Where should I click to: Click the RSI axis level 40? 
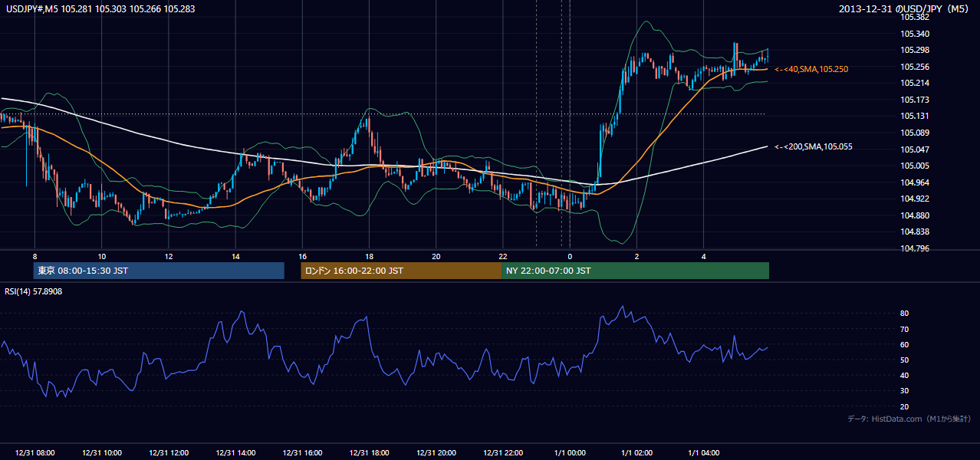(905, 375)
